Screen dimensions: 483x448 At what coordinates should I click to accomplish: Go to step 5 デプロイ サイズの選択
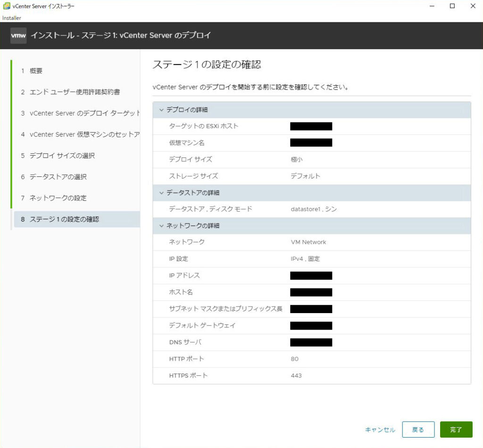pos(58,156)
